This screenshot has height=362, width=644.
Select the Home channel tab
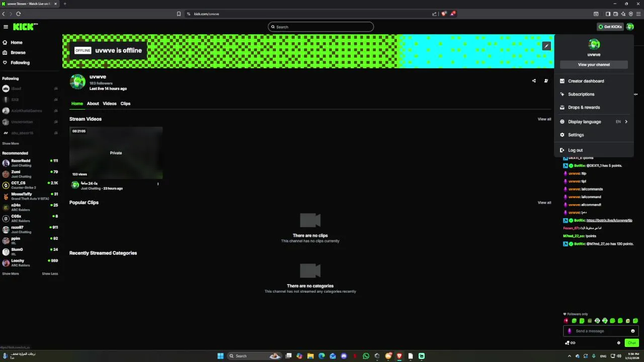pos(77,104)
